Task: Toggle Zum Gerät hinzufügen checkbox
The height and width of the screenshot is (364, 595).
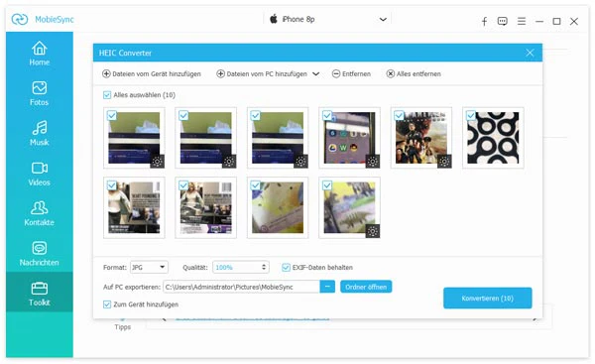Action: pyautogui.click(x=107, y=304)
